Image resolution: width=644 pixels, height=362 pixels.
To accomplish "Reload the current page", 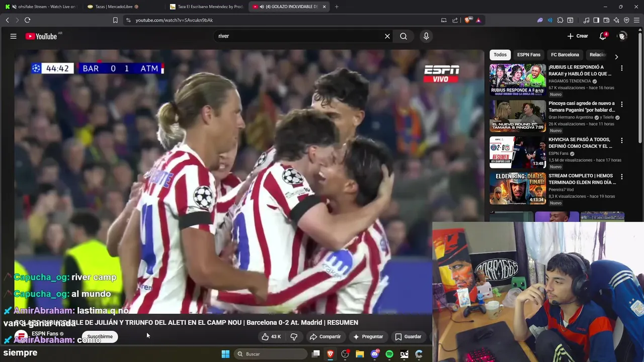I will pyautogui.click(x=27, y=20).
